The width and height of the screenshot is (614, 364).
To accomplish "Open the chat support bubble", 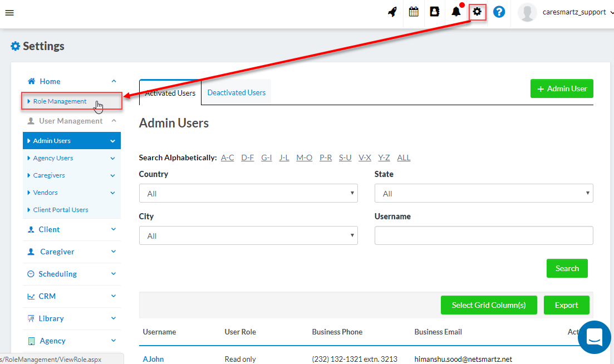I will (x=594, y=337).
